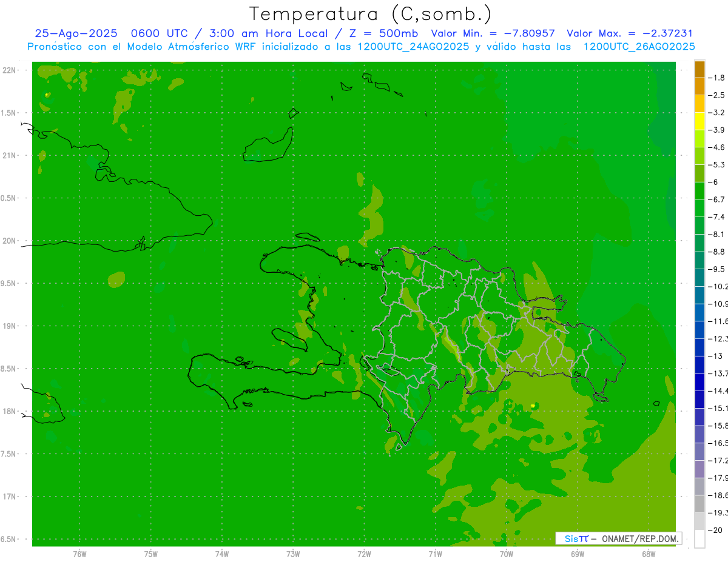
Task: Click the 71W longitude label
Action: pos(435,554)
